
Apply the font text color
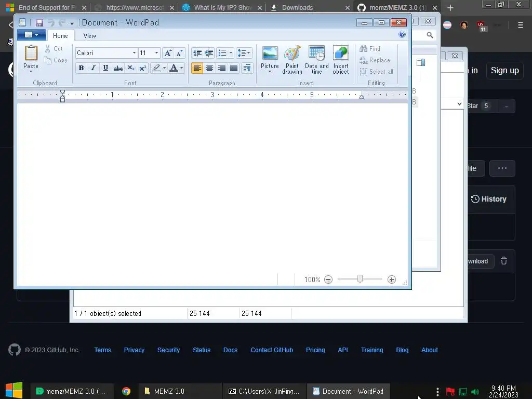[x=174, y=68]
